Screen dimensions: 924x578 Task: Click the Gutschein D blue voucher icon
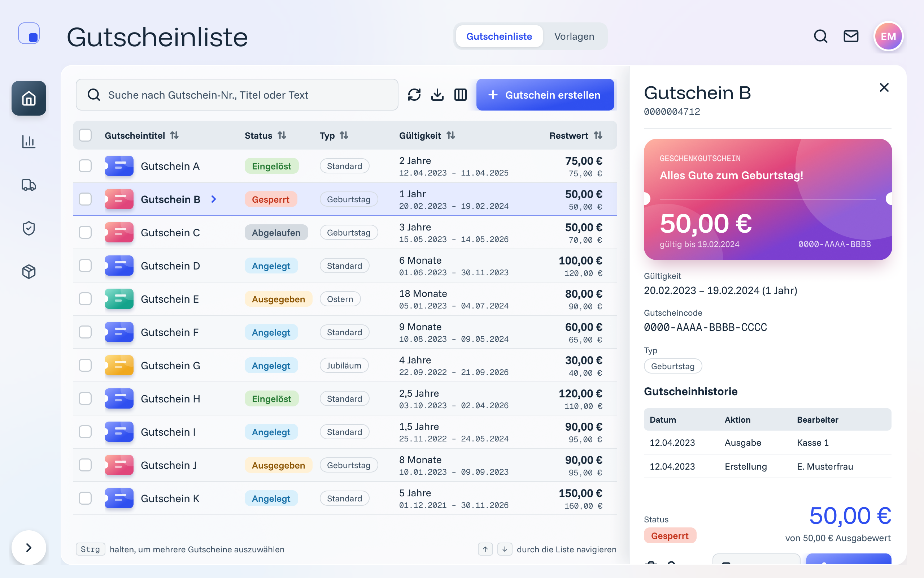(x=119, y=266)
